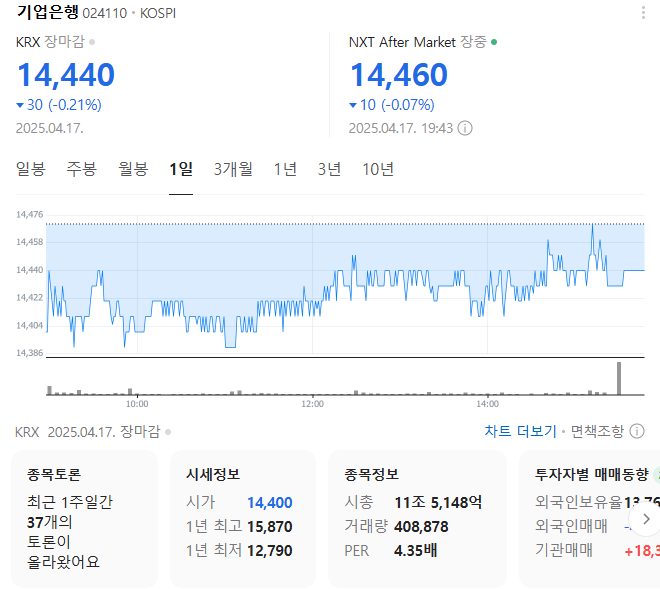Click the info icon beside NXT timestamp
This screenshot has width=660, height=589.
(x=465, y=128)
